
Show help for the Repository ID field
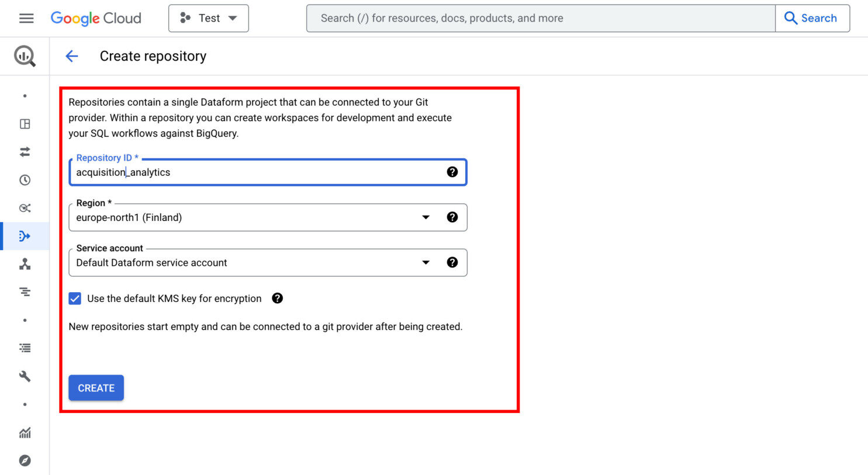pos(452,172)
